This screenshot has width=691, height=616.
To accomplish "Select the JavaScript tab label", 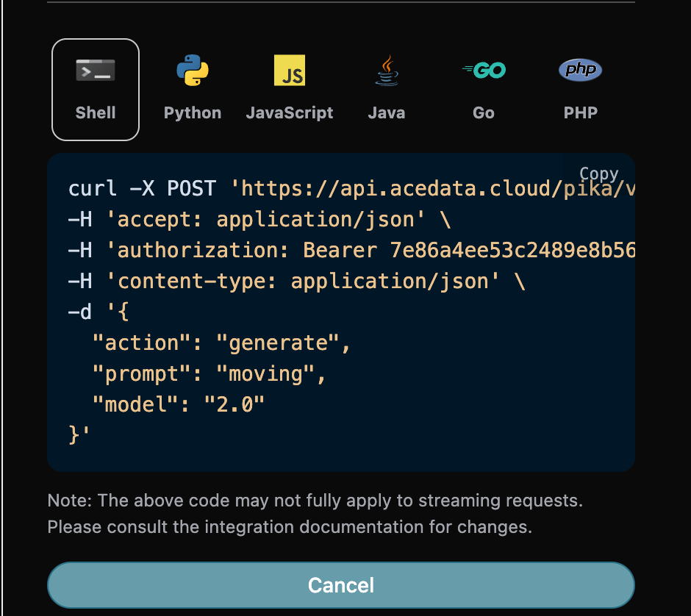I will click(x=289, y=112).
